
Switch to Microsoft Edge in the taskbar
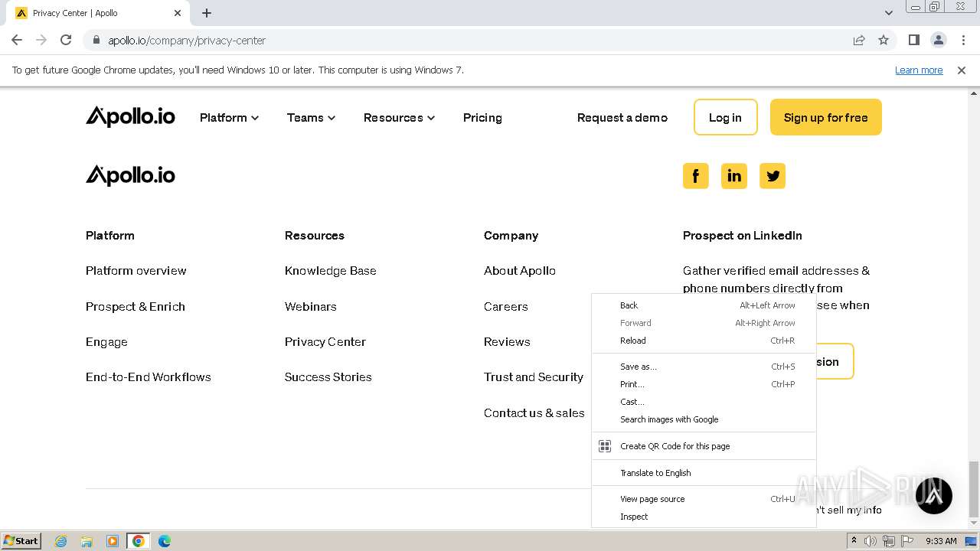coord(165,540)
